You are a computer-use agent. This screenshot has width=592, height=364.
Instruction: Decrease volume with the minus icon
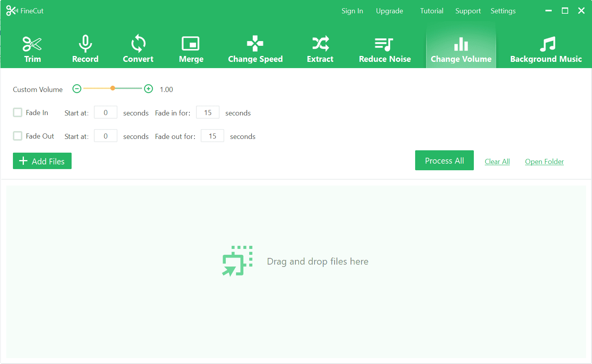77,89
